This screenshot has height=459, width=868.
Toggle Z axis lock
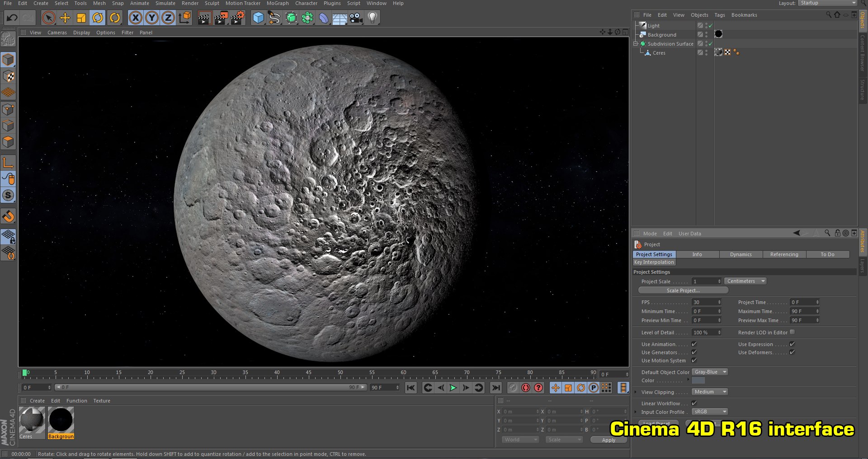tap(168, 18)
